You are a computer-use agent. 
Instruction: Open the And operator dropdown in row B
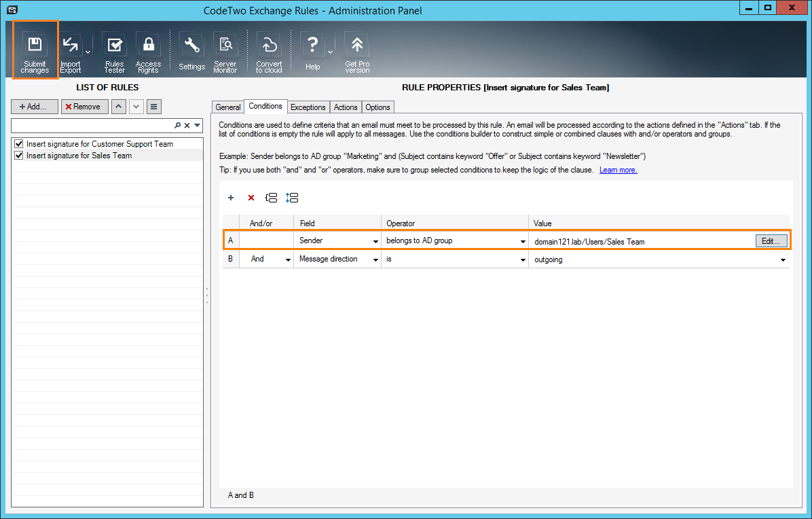tap(288, 259)
